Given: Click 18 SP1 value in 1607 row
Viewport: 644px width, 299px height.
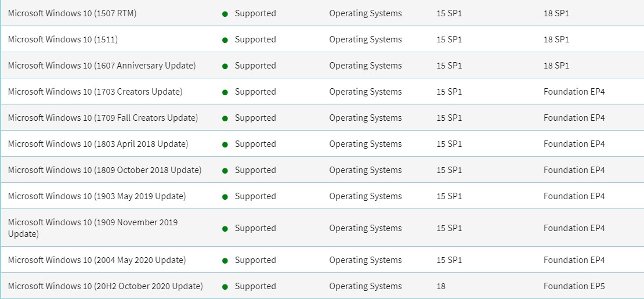Looking at the screenshot, I should tap(556, 66).
